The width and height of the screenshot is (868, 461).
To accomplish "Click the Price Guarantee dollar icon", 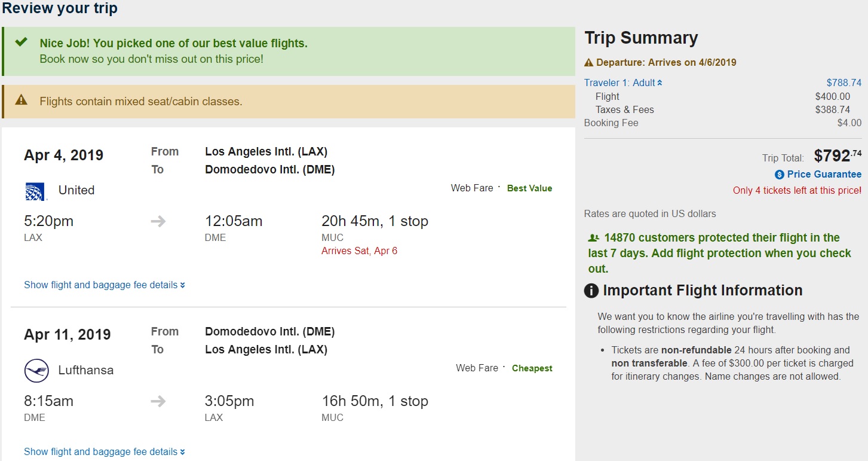I will pyautogui.click(x=779, y=175).
